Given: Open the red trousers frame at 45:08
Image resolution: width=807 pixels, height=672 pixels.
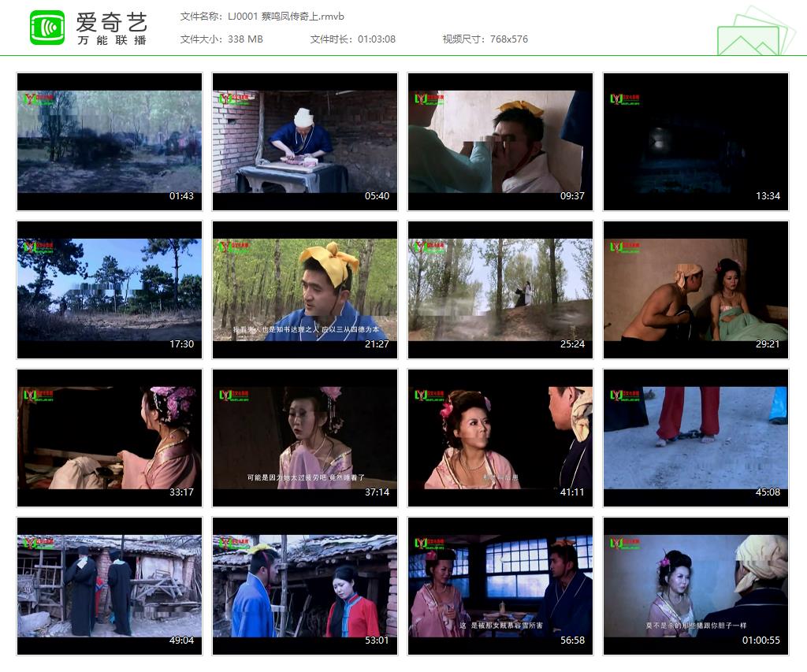Looking at the screenshot, I should tap(696, 438).
